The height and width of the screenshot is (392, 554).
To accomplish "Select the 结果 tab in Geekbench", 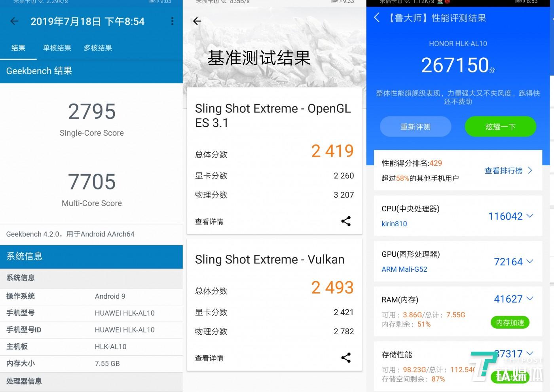I will (18, 48).
